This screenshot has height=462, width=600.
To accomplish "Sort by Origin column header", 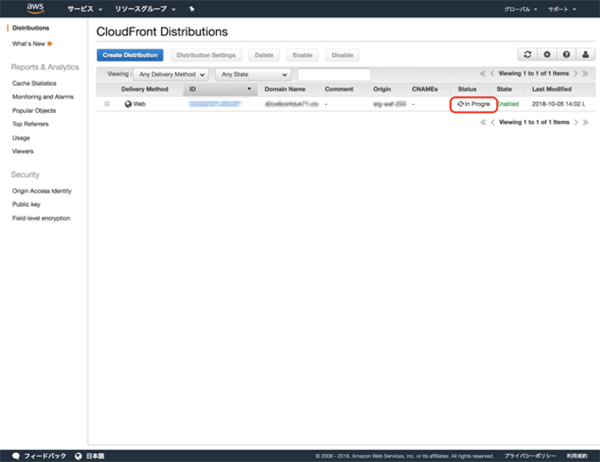I will [x=382, y=89].
